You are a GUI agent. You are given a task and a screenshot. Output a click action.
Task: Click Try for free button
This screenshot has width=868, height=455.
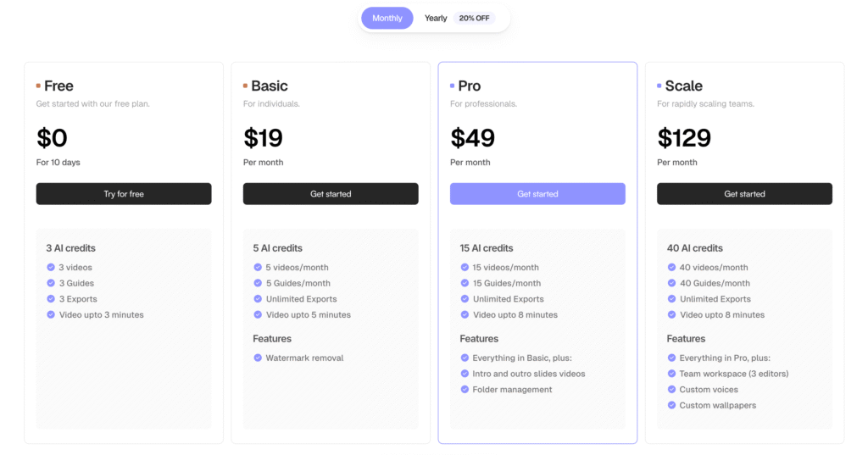coord(124,194)
